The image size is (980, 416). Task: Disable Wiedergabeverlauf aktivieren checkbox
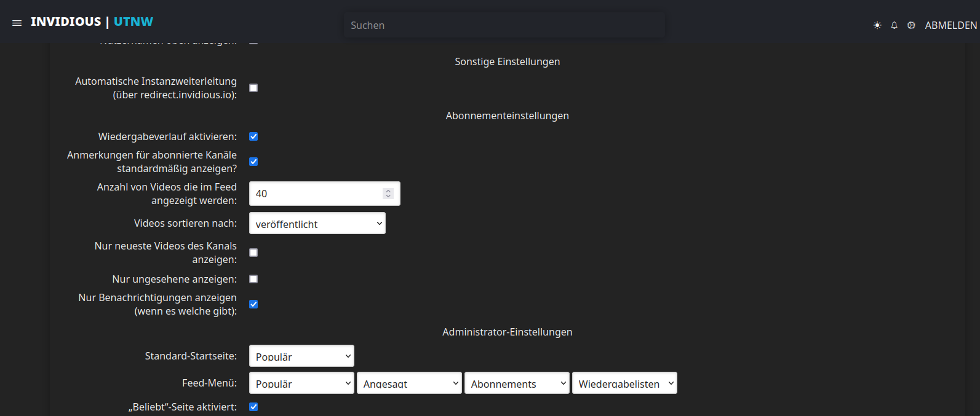click(253, 136)
